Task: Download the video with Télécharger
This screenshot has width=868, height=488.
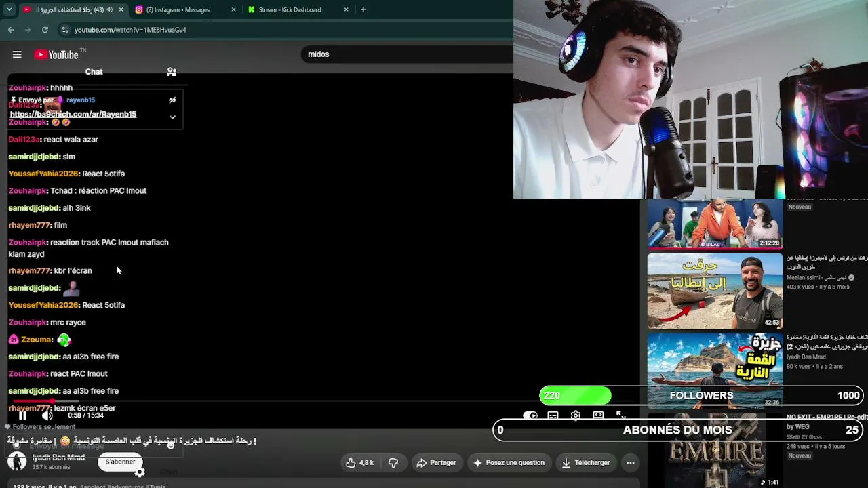Action: [x=586, y=463]
